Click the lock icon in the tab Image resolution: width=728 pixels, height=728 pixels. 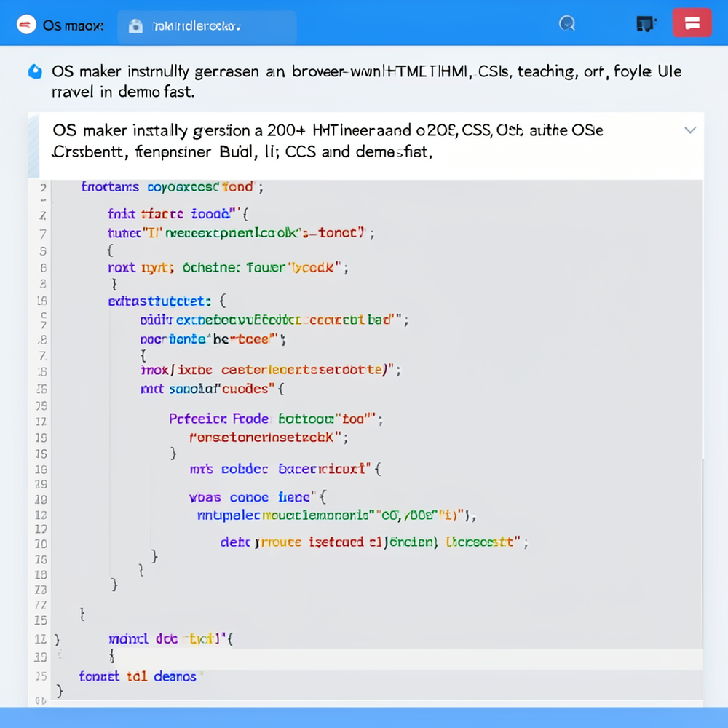[x=135, y=26]
